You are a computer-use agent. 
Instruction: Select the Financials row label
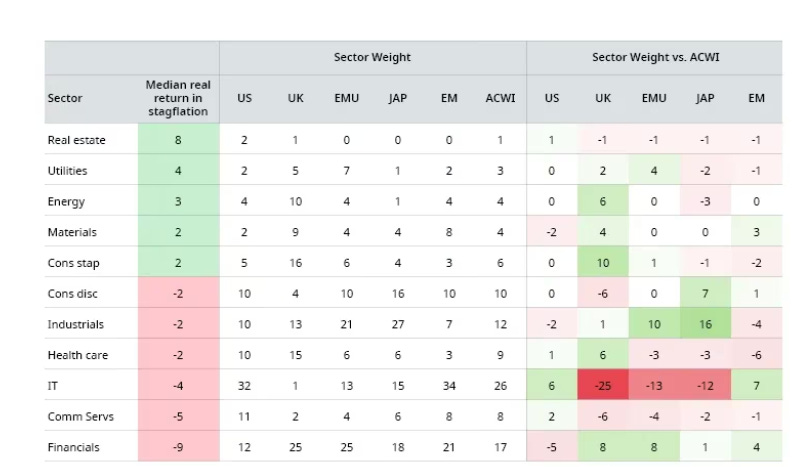tap(74, 447)
